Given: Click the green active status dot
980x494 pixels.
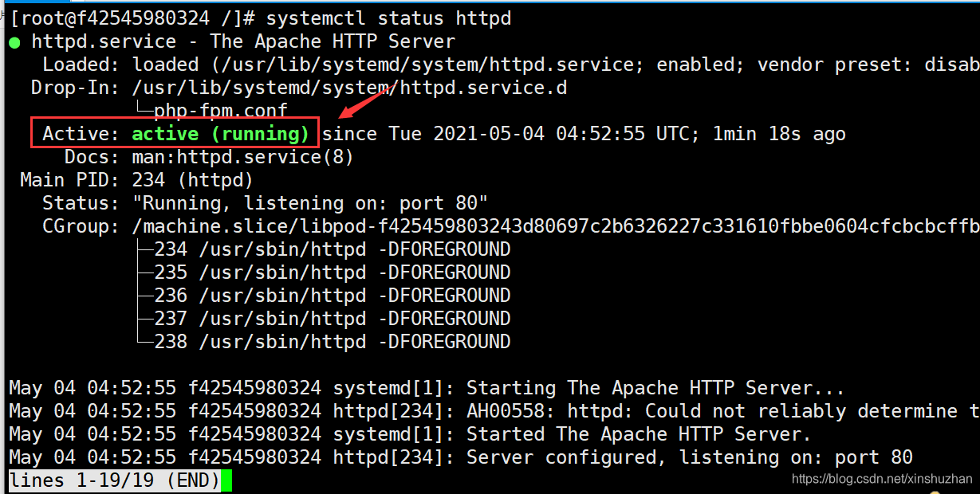Looking at the screenshot, I should (14, 42).
